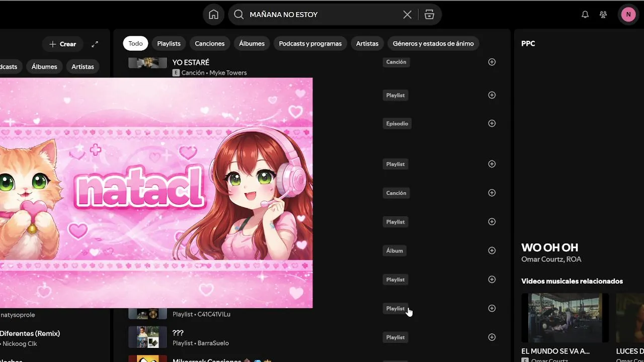Filter library by Álbumes chip

click(x=44, y=66)
